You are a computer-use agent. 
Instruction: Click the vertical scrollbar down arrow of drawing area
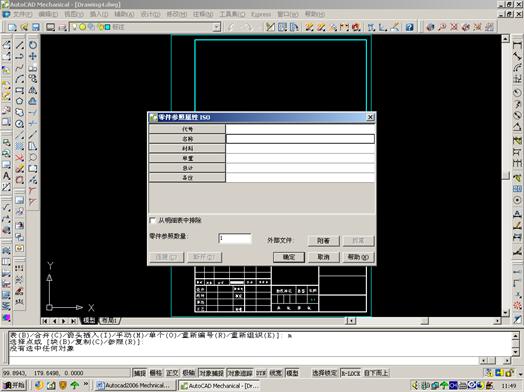(x=505, y=313)
